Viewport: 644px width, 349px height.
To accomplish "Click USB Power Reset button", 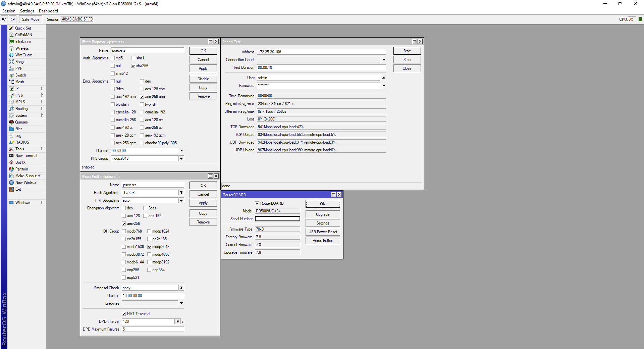I will tap(323, 232).
